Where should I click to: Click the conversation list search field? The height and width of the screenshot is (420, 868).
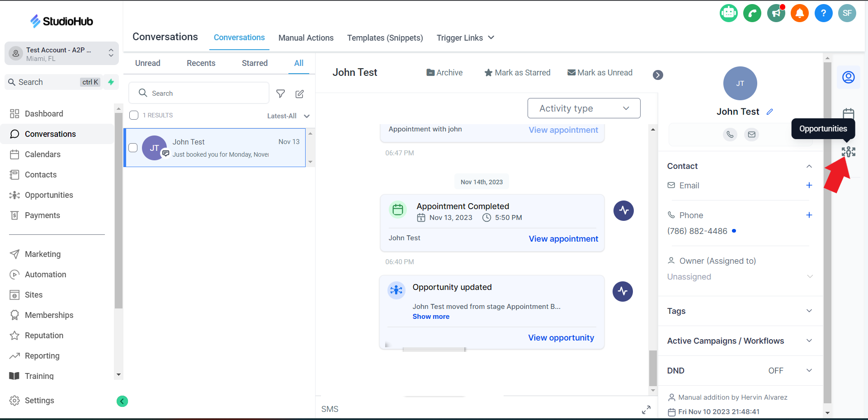click(x=199, y=93)
